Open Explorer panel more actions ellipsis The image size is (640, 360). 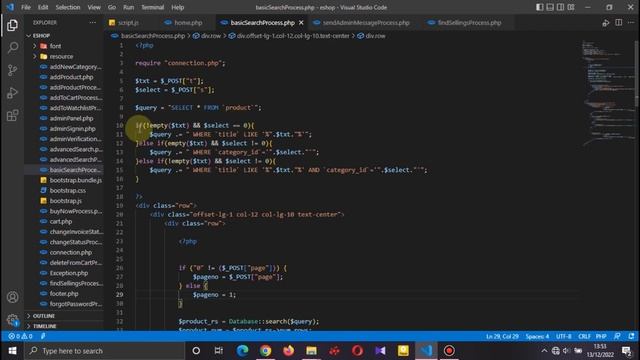[x=93, y=23]
